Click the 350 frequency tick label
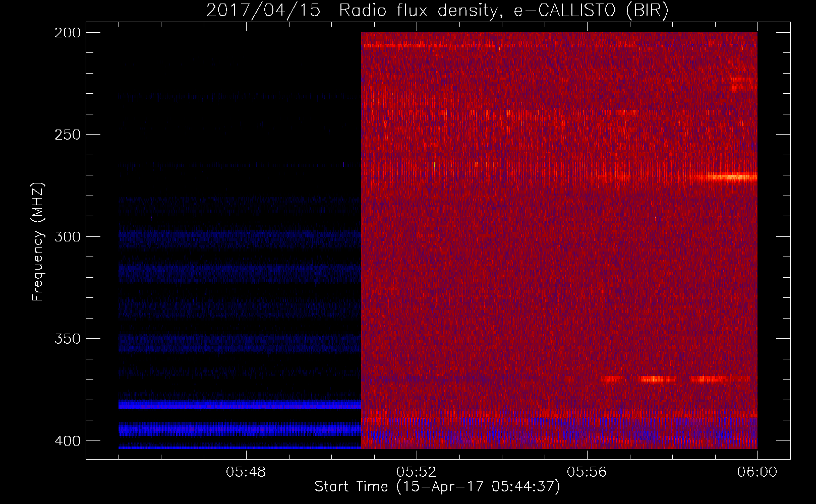This screenshot has width=816, height=504. click(68, 339)
